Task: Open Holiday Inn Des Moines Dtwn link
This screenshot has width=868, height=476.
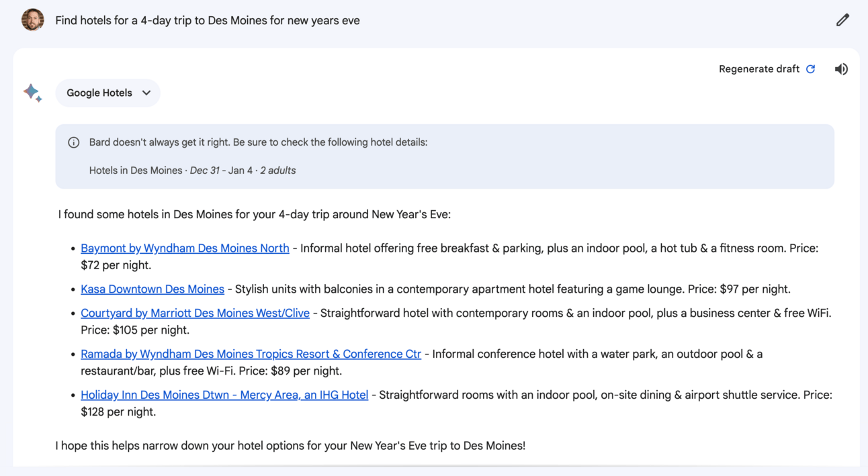Action: click(x=224, y=395)
